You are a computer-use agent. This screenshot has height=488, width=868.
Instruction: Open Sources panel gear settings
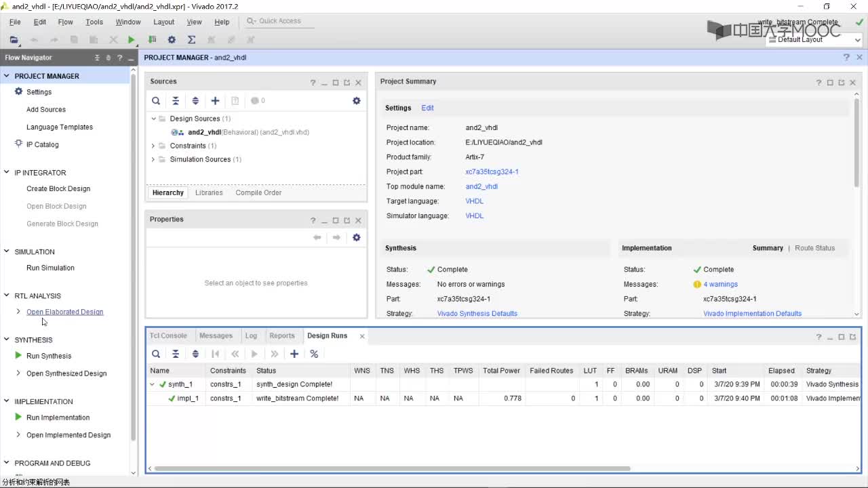point(357,101)
